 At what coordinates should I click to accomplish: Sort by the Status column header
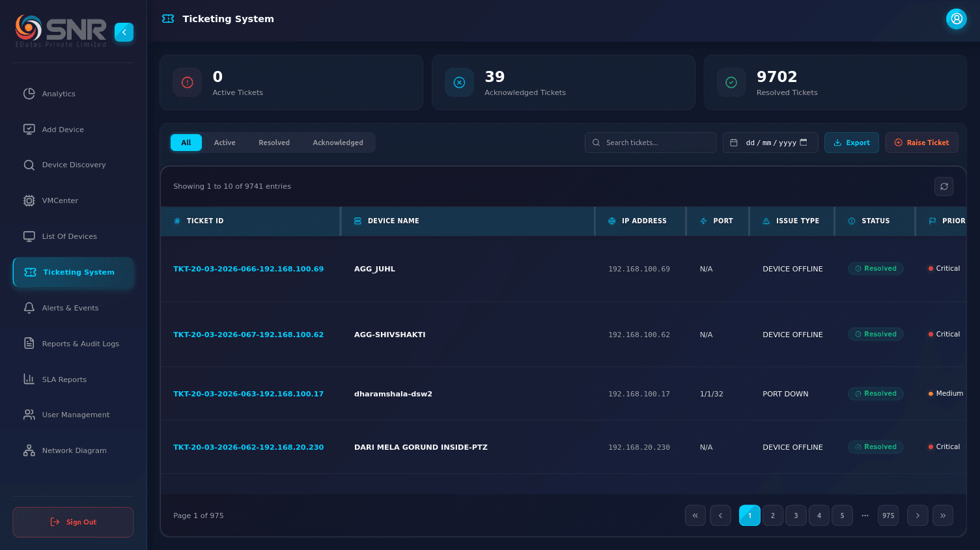point(875,221)
